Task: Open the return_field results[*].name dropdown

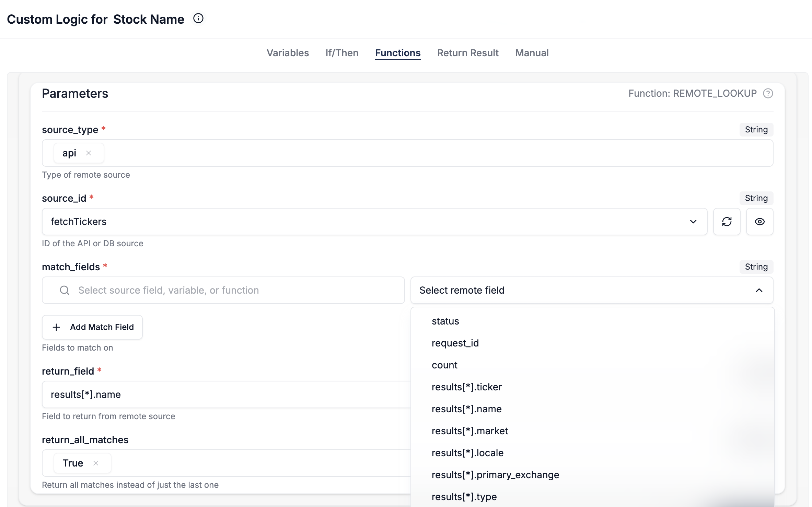Action: coord(227,394)
